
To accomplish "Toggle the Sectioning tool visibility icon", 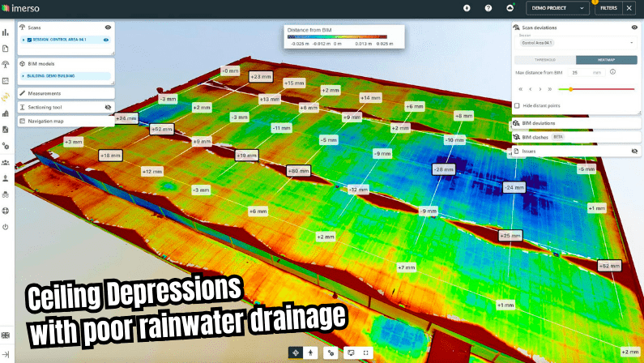I will (x=108, y=107).
